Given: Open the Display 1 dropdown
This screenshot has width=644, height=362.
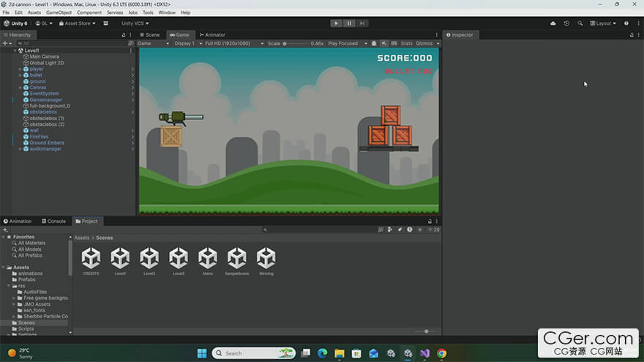Looking at the screenshot, I should [187, 43].
